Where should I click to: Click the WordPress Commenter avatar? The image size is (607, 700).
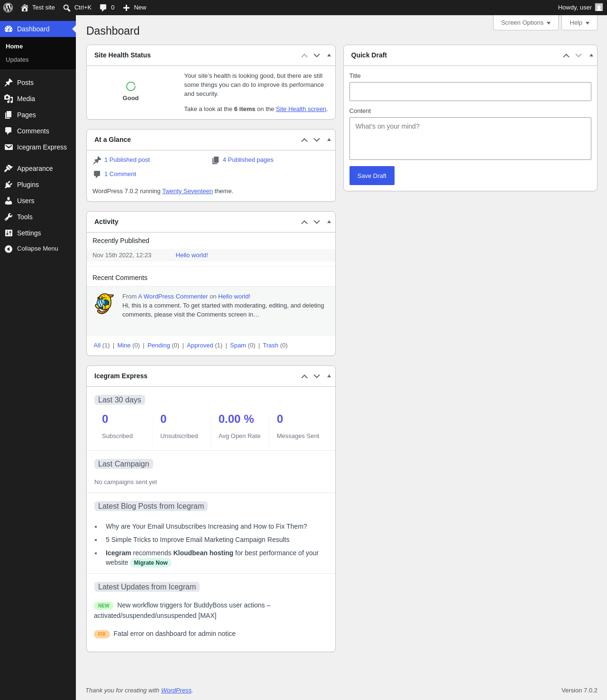click(104, 304)
